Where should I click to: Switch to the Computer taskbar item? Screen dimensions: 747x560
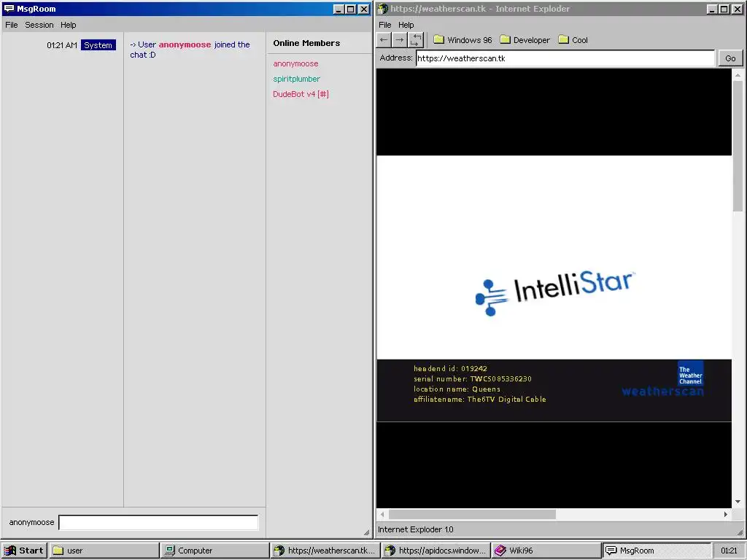pyautogui.click(x=214, y=551)
